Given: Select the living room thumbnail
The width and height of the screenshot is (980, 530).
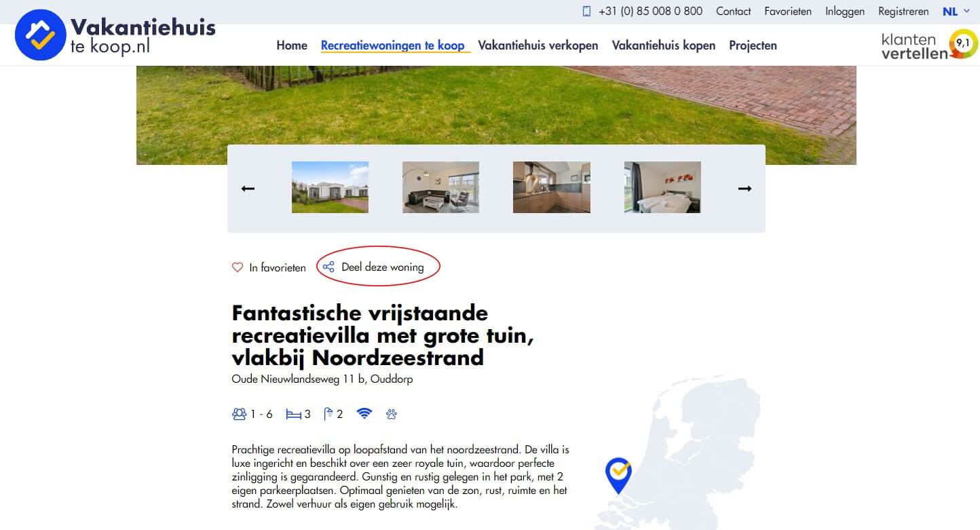Looking at the screenshot, I should pos(440,187).
